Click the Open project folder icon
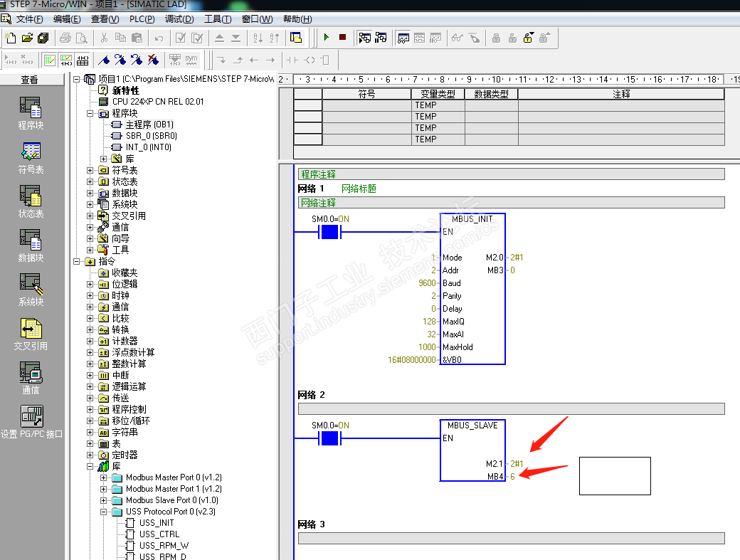Image resolution: width=740 pixels, height=560 pixels. tap(27, 38)
